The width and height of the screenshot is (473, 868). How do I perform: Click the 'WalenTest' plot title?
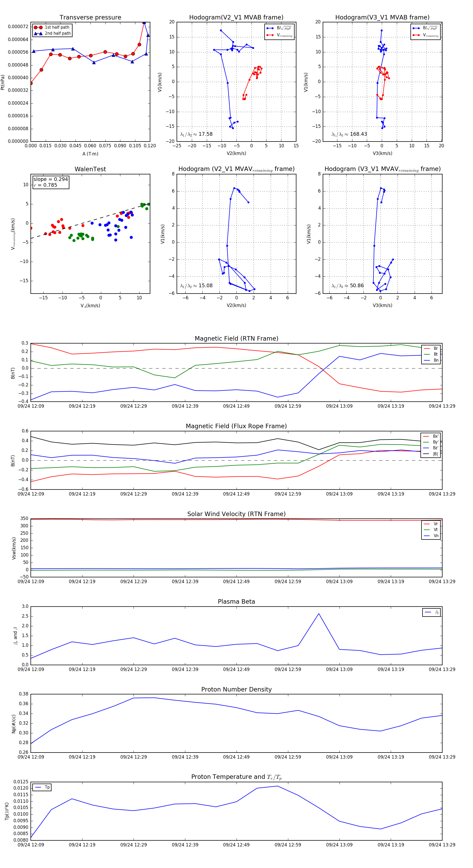90,169
